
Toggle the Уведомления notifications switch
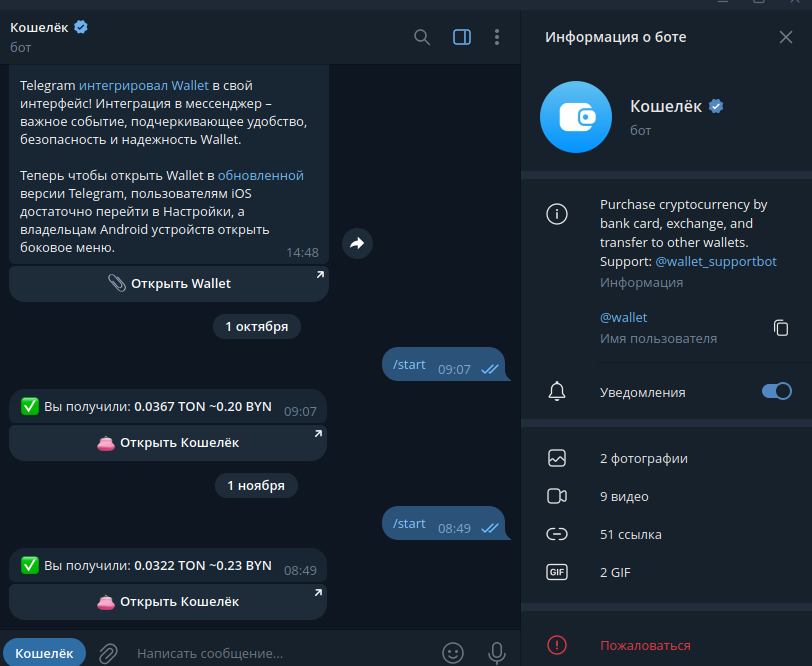(776, 392)
